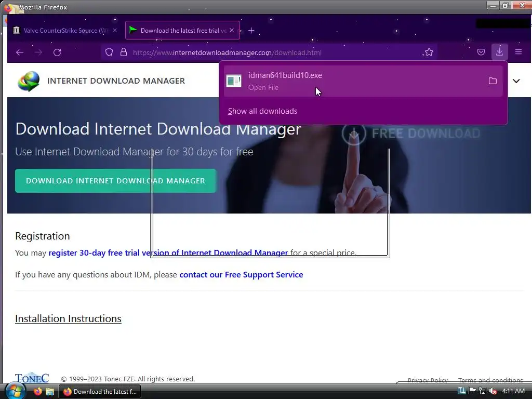Screen dimensions: 532x399
Task: Show idman641build10.exe in its folder
Action: pos(493,81)
